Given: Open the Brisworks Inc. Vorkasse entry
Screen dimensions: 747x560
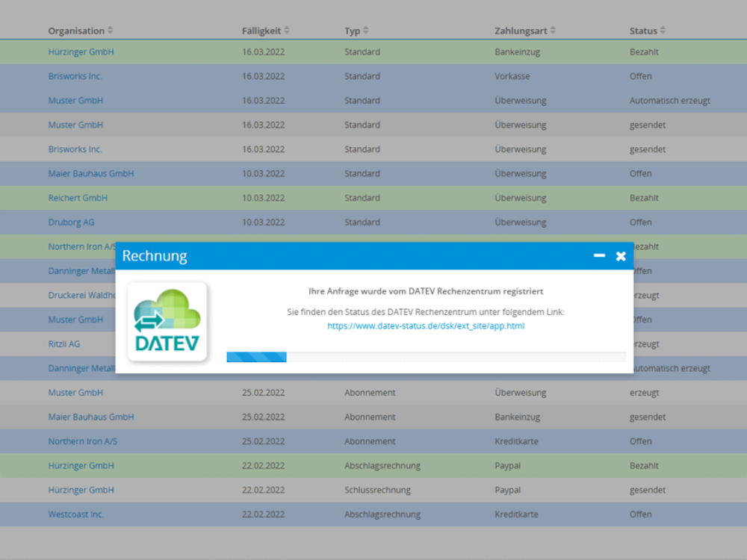Looking at the screenshot, I should tap(75, 76).
